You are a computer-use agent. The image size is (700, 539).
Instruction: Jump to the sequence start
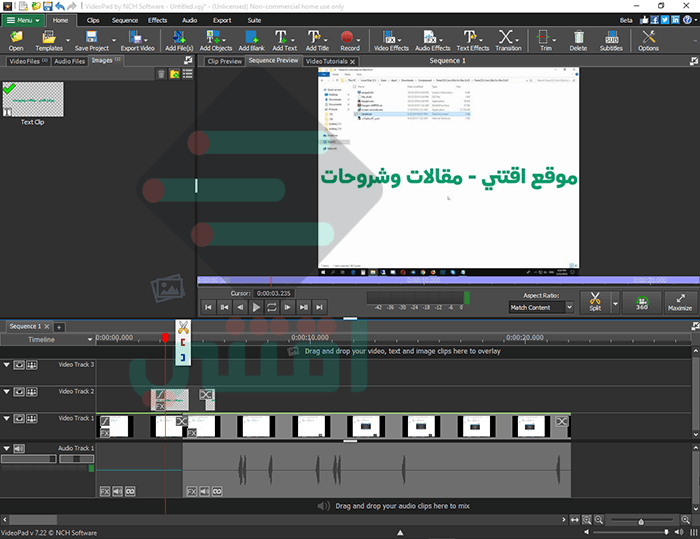pyautogui.click(x=208, y=307)
